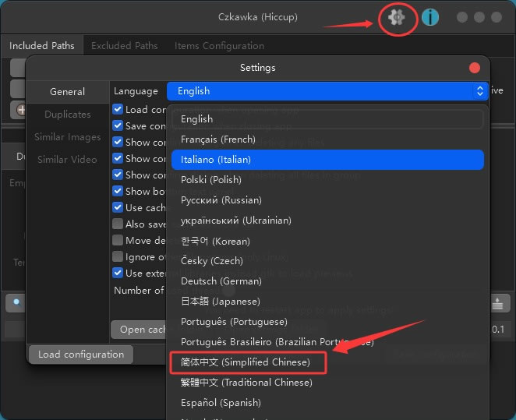Select 繁體中文 (Traditional Chinese) option
The height and width of the screenshot is (420, 516).
[246, 383]
